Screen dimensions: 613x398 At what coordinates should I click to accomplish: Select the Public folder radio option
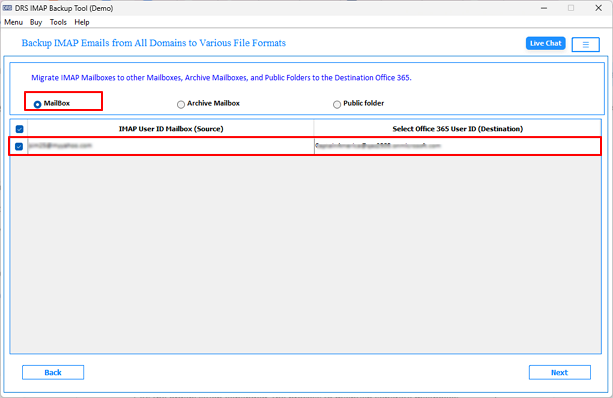(337, 104)
